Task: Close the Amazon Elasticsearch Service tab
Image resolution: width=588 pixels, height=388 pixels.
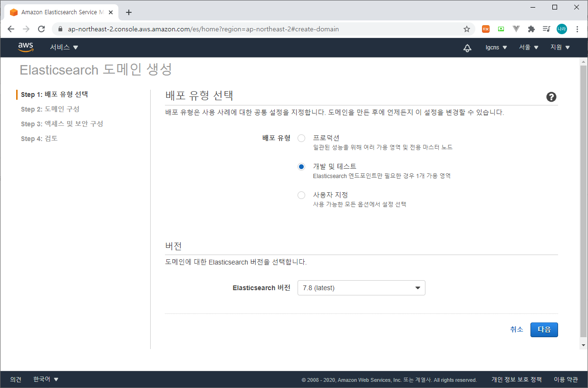Action: (x=110, y=12)
